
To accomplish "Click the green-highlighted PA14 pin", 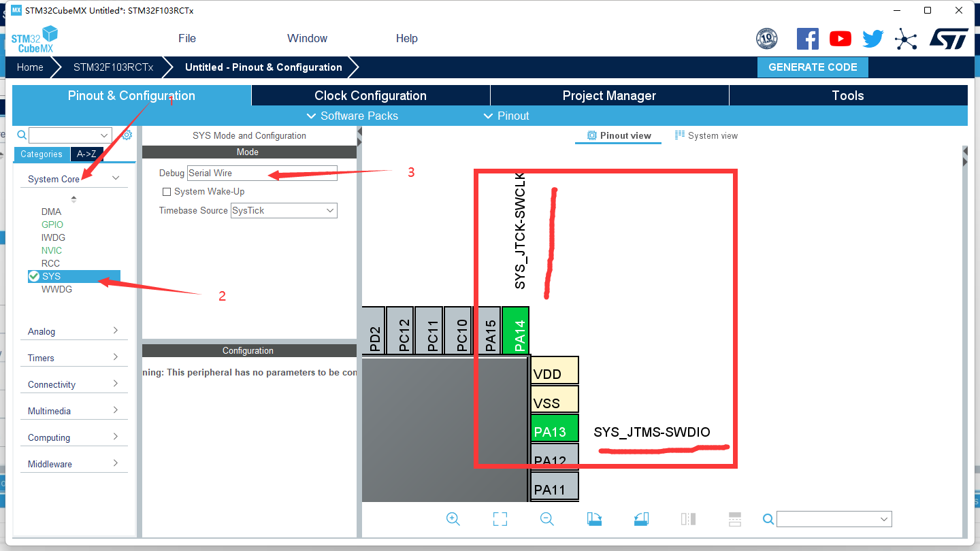I will coord(516,330).
